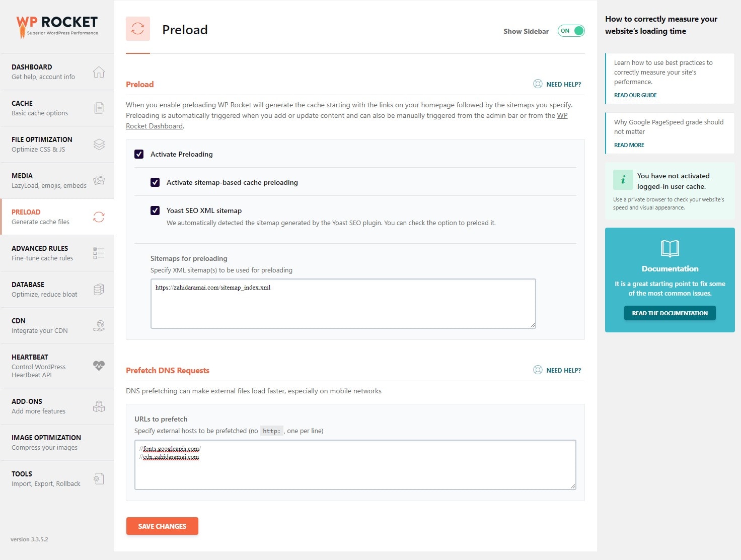Select the Dashboard home icon
The height and width of the screenshot is (560, 741).
(x=99, y=72)
